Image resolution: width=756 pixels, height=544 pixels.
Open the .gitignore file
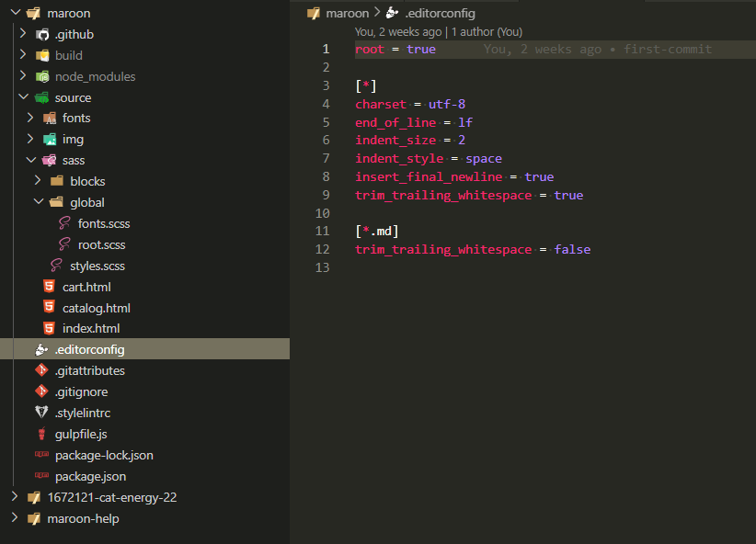pos(81,391)
